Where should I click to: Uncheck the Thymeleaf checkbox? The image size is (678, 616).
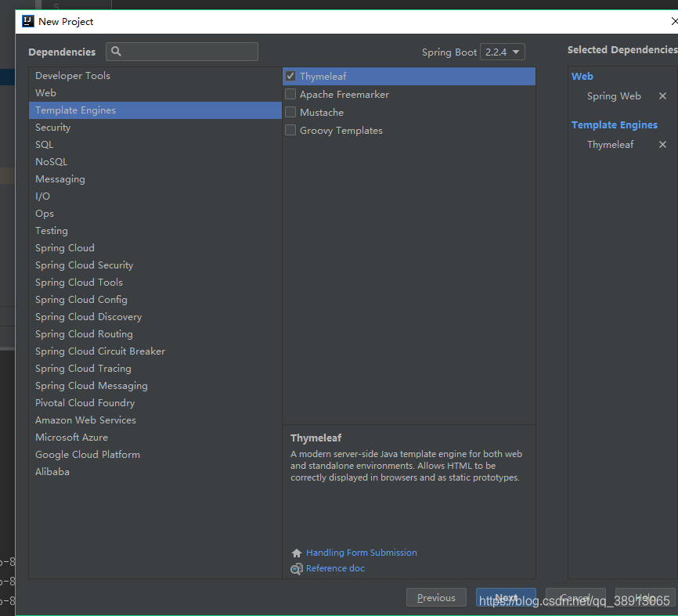click(x=290, y=77)
